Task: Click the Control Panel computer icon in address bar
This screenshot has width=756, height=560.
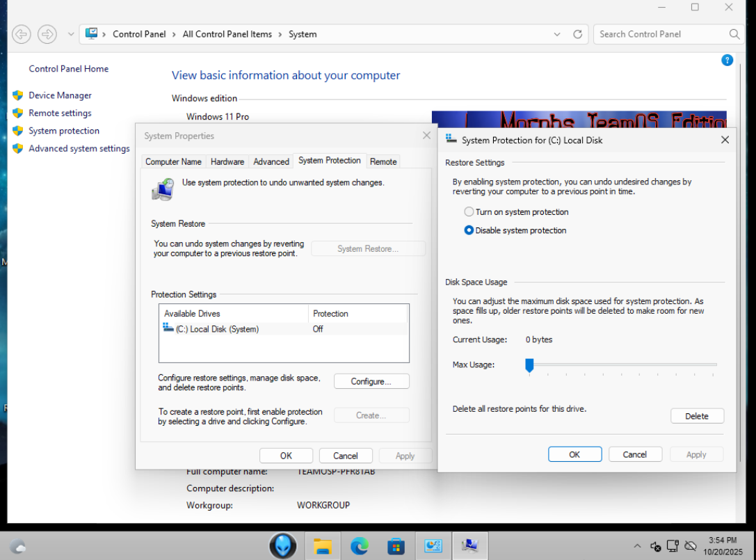Action: [91, 34]
